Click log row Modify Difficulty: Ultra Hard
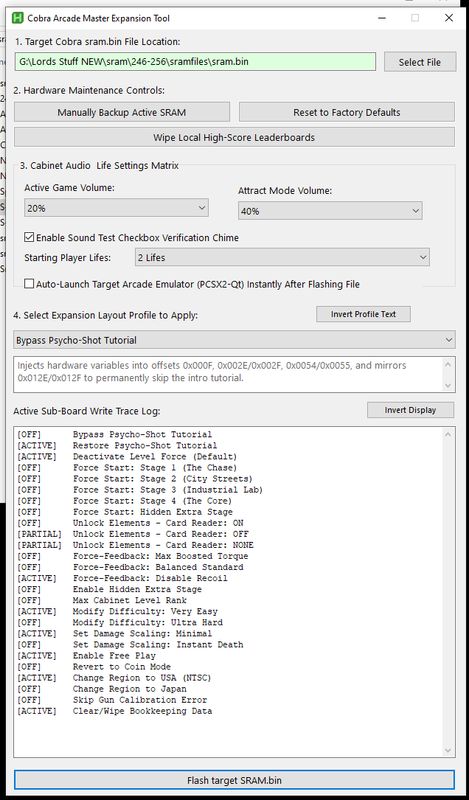The image size is (469, 800). 120,622
